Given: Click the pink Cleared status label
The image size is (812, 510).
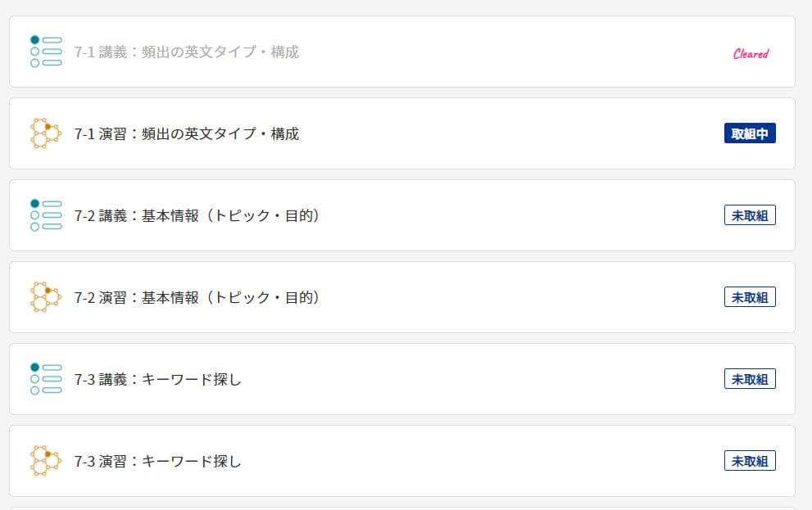Looking at the screenshot, I should [751, 53].
